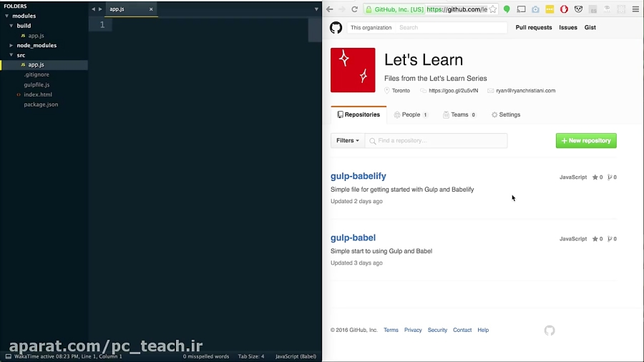Change JavaScript (Babel) syntax in status bar

point(296,356)
